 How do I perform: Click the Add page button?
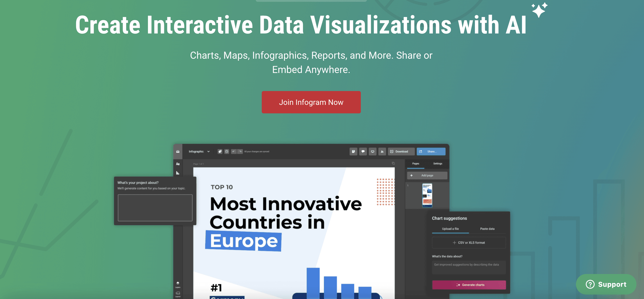(x=427, y=176)
